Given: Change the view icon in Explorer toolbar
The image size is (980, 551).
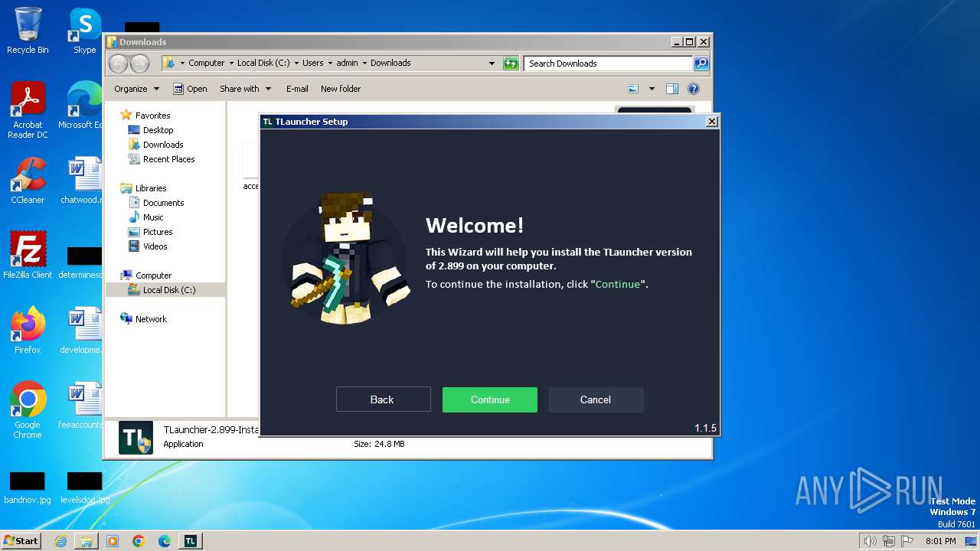Looking at the screenshot, I should (633, 89).
